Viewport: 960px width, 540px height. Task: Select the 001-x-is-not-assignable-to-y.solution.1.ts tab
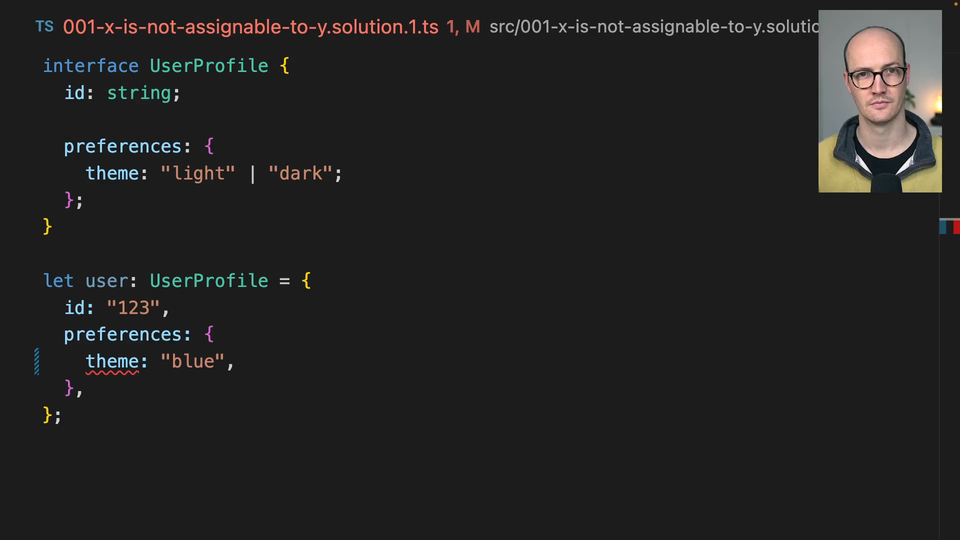[250, 27]
